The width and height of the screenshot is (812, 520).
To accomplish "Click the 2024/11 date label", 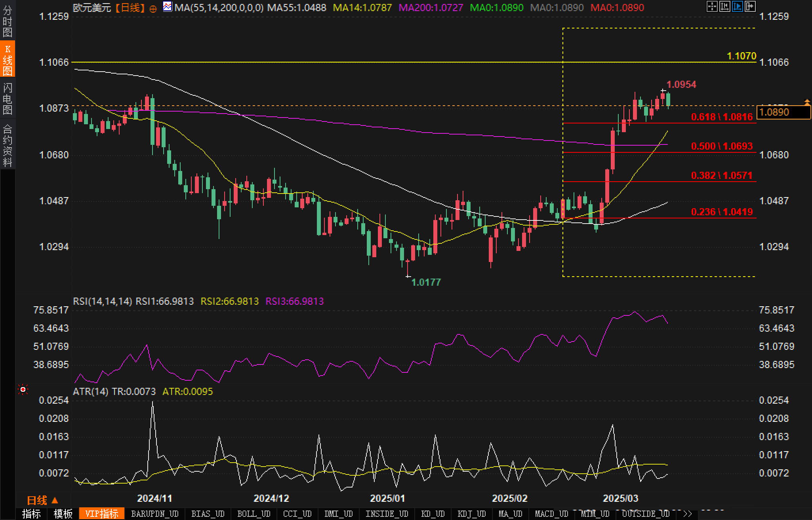I will click(x=154, y=498).
